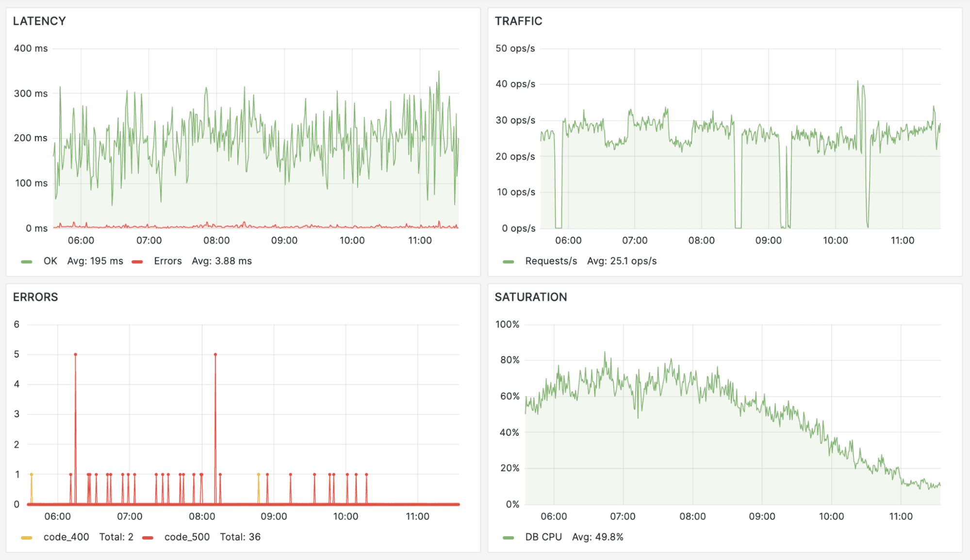Toggle the DB CPU series visibility
The height and width of the screenshot is (560, 970).
(543, 537)
